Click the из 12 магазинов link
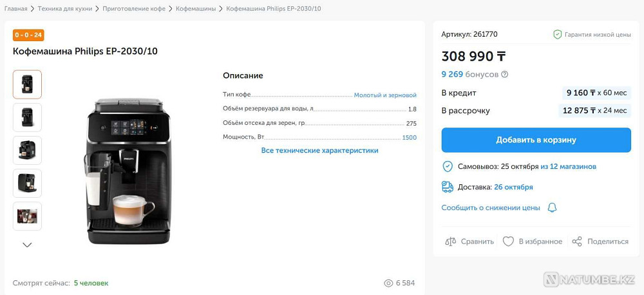This screenshot has height=295, width=644. pyautogui.click(x=569, y=166)
